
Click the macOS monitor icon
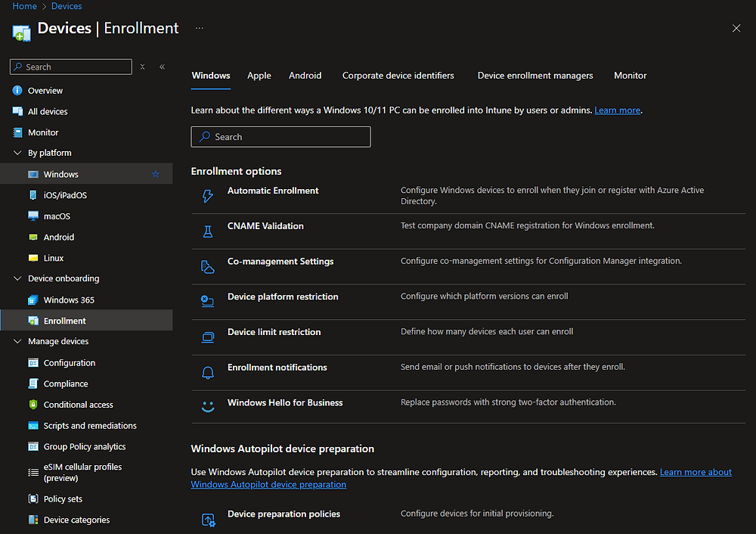pos(33,216)
